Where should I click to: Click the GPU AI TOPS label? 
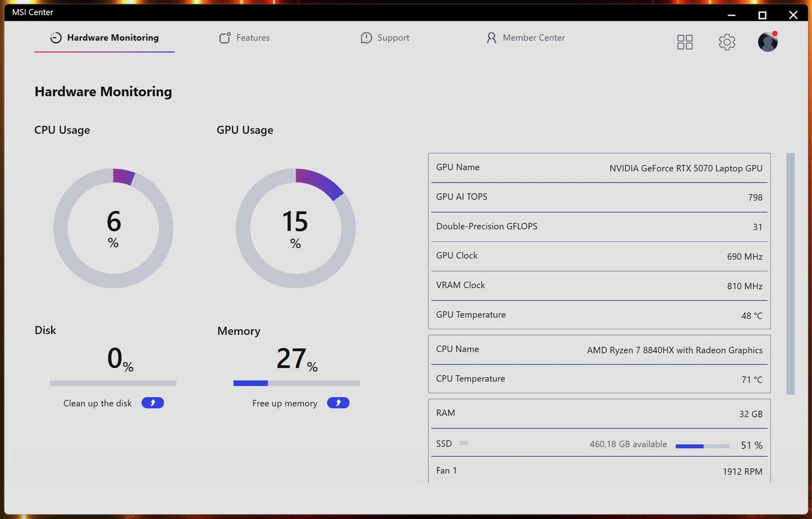click(x=462, y=197)
